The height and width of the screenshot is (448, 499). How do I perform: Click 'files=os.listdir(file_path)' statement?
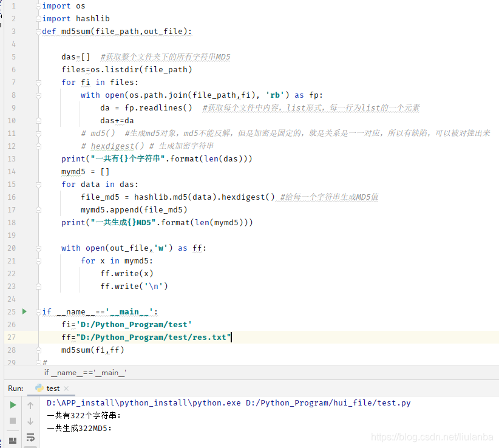click(127, 70)
